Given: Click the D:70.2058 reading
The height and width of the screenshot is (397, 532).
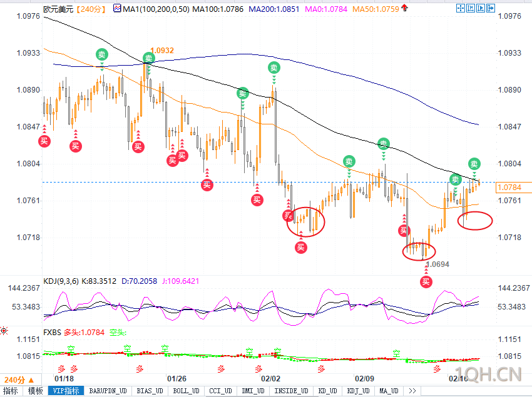Looking at the screenshot, I should [x=139, y=281].
